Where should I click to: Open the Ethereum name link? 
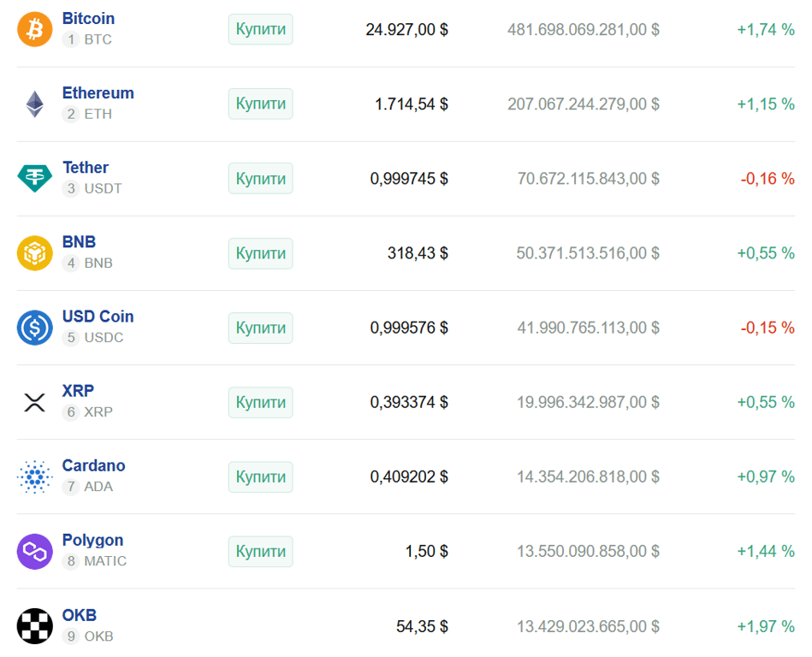[98, 93]
